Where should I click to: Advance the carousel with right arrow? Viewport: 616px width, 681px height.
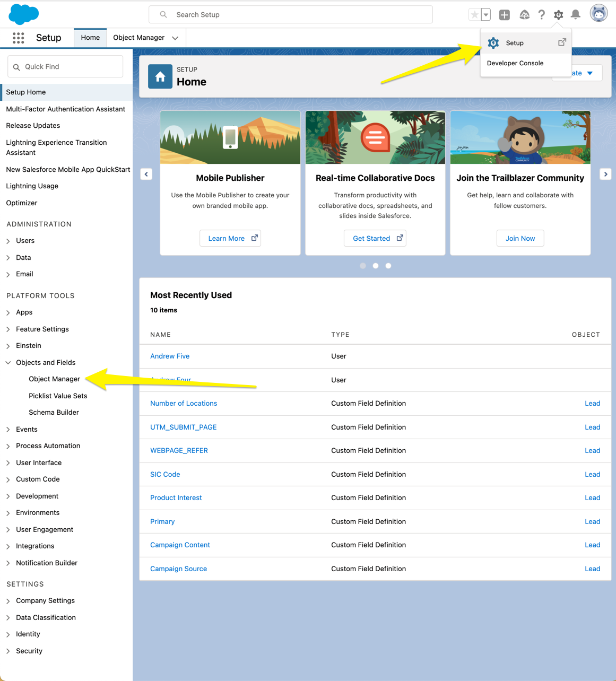coord(605,174)
